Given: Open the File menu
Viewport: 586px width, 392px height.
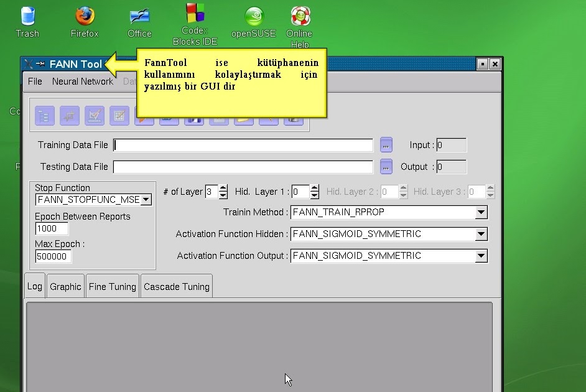Looking at the screenshot, I should pyautogui.click(x=34, y=81).
